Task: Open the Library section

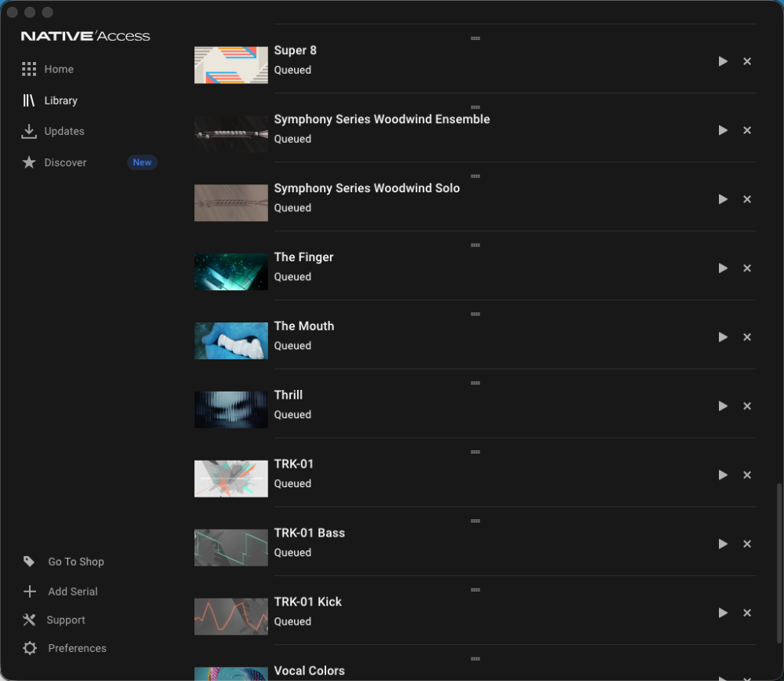Action: click(x=49, y=100)
